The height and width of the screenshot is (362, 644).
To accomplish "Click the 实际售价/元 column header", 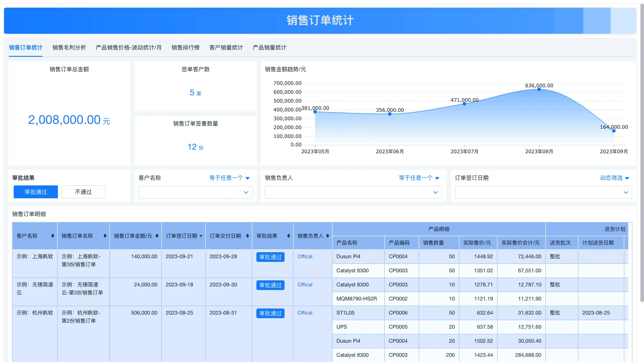I will [x=478, y=243].
